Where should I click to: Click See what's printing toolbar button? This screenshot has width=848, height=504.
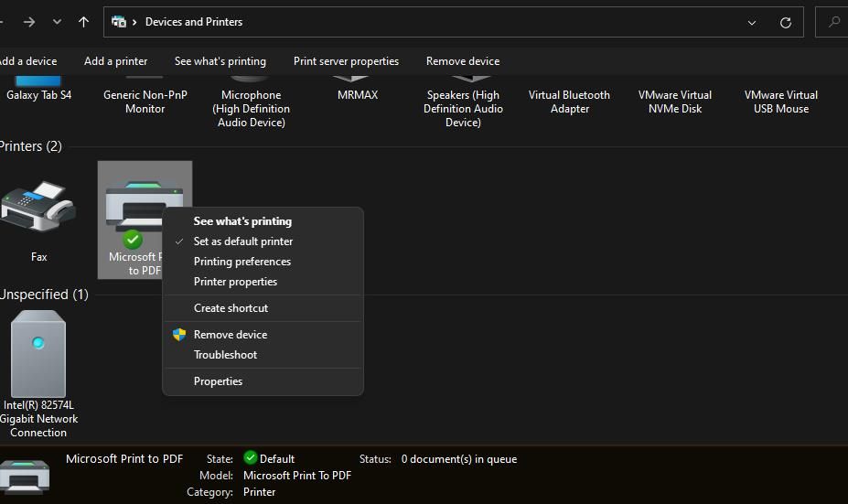[220, 61]
